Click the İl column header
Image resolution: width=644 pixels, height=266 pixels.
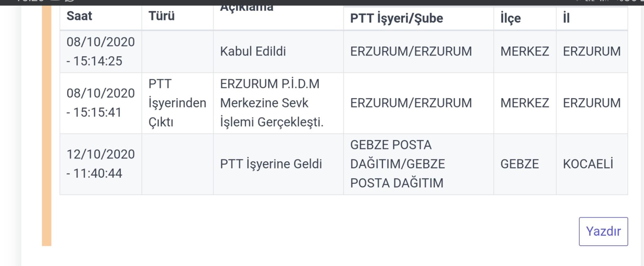pos(592,19)
